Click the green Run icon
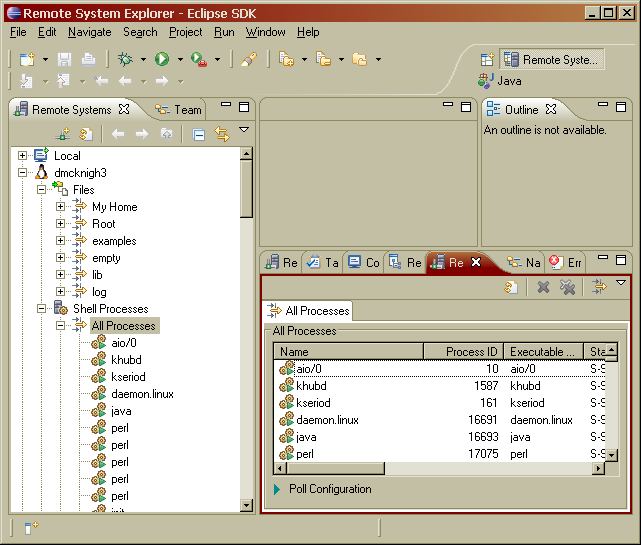641x545 pixels. [x=162, y=59]
